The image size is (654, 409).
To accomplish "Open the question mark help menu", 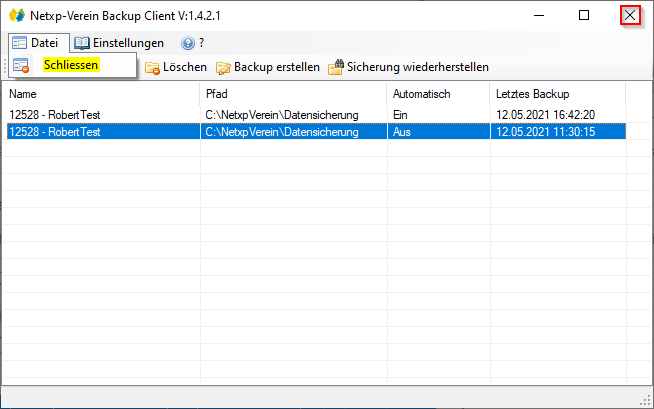I will 193,43.
